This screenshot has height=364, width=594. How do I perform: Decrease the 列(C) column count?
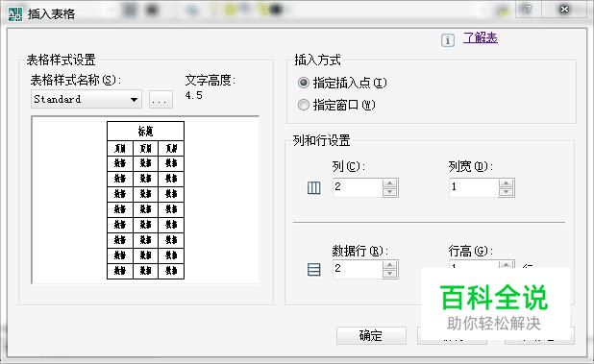pos(390,192)
